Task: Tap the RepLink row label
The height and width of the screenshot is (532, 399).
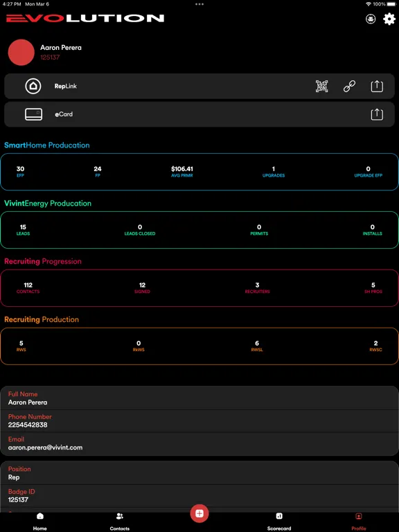Action: [66, 86]
